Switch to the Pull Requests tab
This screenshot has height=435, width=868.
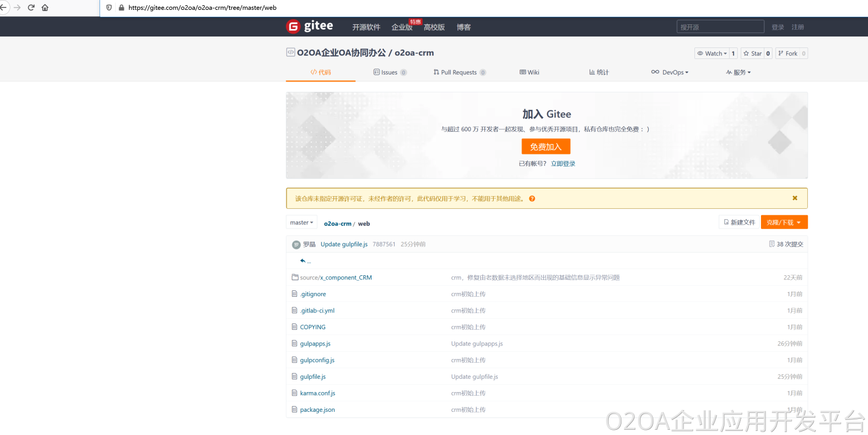point(459,72)
